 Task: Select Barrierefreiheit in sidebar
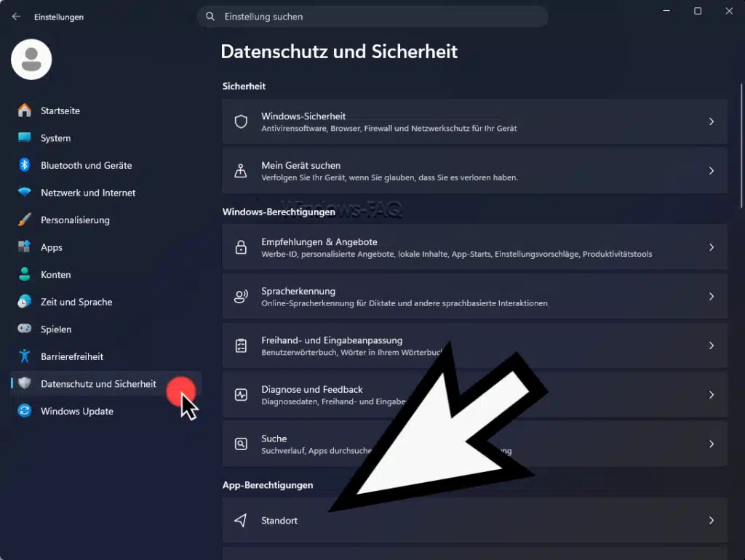coord(106,356)
